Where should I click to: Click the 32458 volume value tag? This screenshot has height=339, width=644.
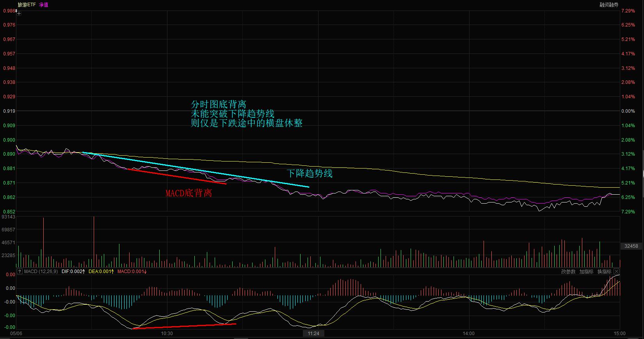(631, 246)
